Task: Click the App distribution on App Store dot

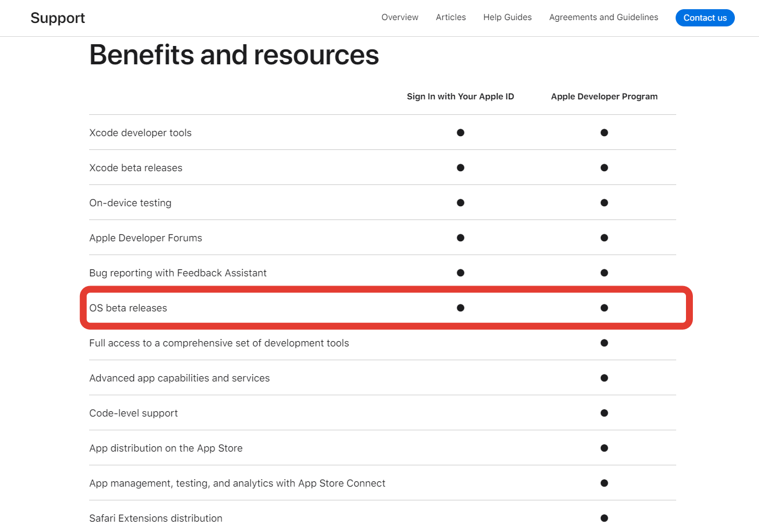Action: click(x=604, y=448)
